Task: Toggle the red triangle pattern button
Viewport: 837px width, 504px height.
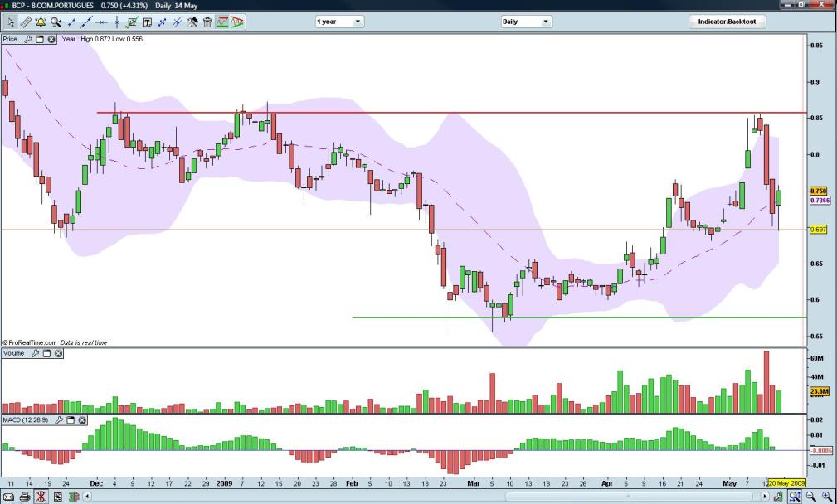Action: (237, 22)
